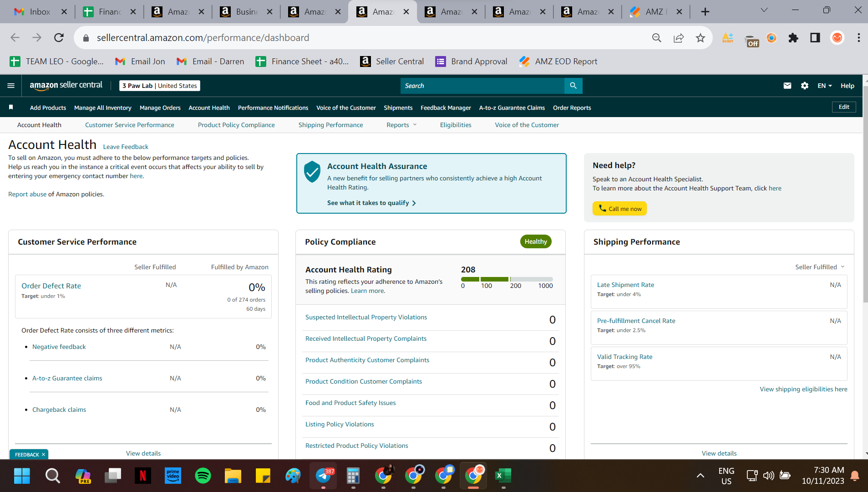Click the bookmark flag icon beside Add Products
868x492 pixels.
point(11,108)
